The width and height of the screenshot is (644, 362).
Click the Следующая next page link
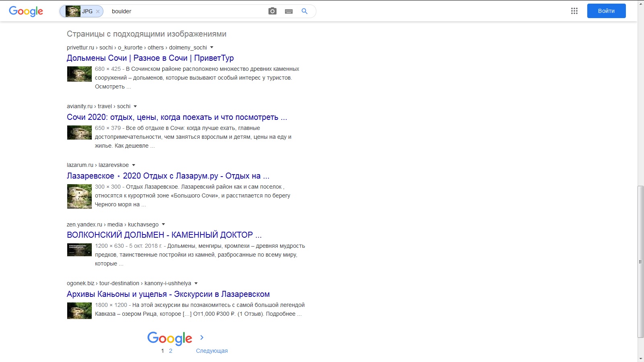[212, 351]
